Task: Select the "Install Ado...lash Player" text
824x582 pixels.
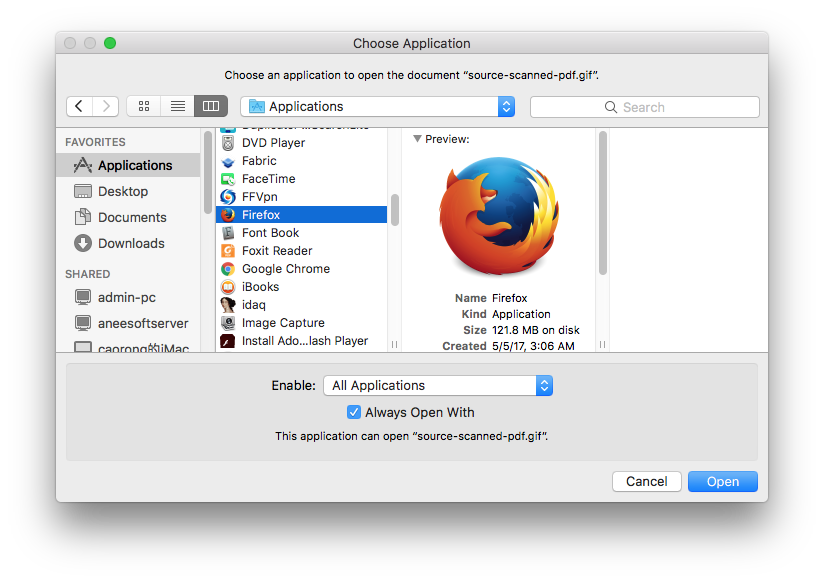Action: tap(305, 341)
